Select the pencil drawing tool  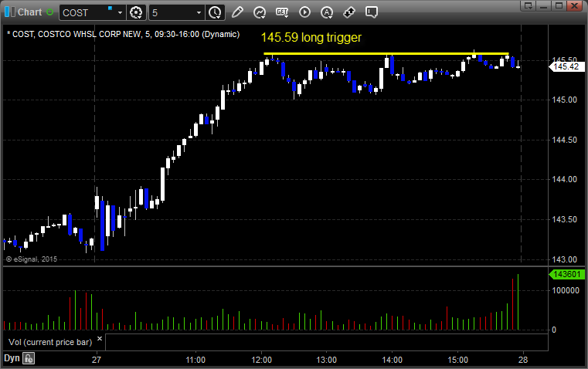coord(237,12)
